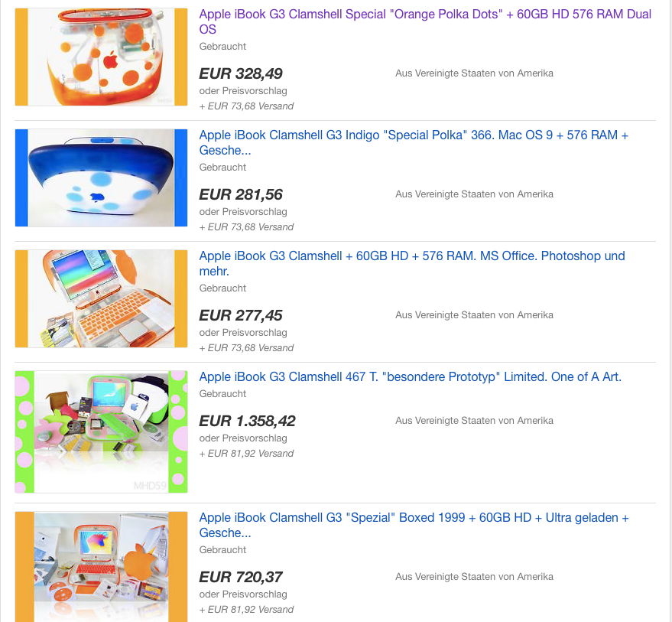Viewport: 672px width, 622px height.
Task: Click oder Preisvorschlag under EUR 1.358,42
Action: (243, 438)
